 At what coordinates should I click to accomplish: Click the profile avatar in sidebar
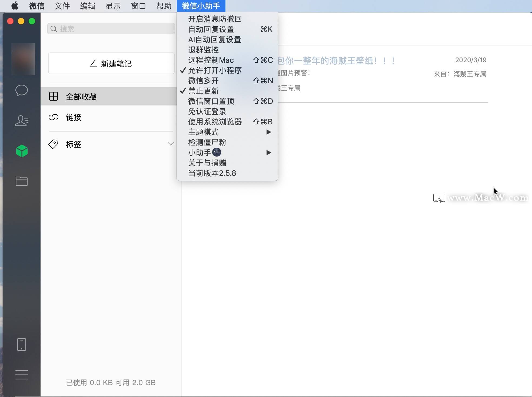tap(23, 59)
